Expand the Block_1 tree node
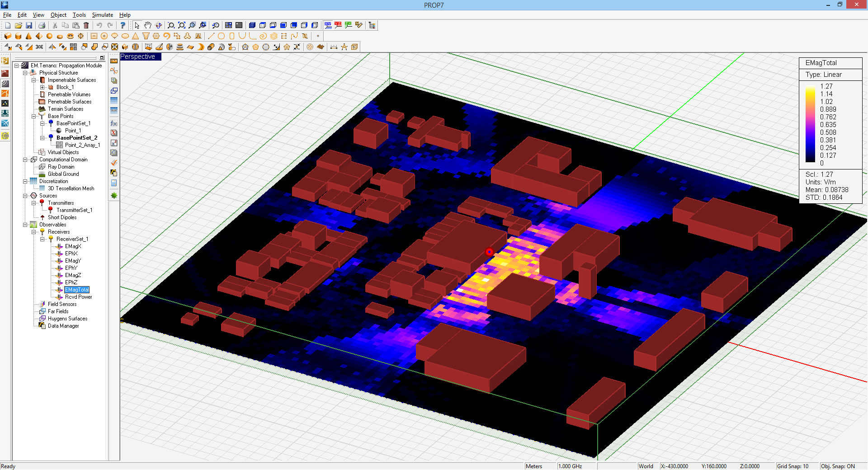 coord(42,87)
